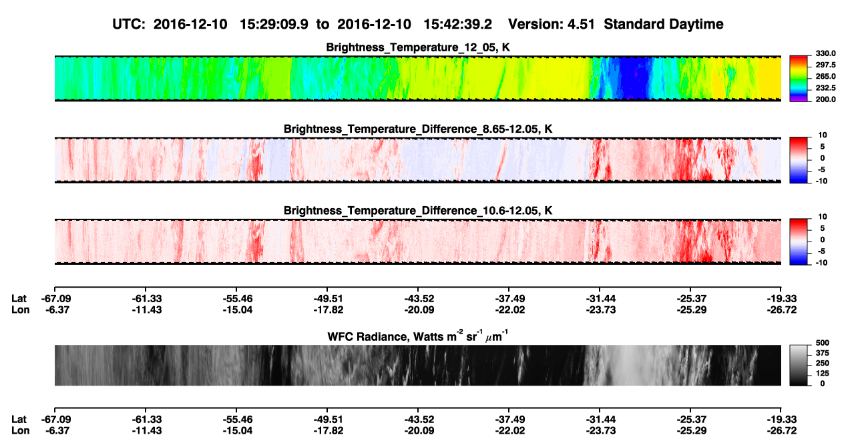Click latitude -19.33 on the bottom axis
The height and width of the screenshot is (445, 868).
tap(781, 419)
